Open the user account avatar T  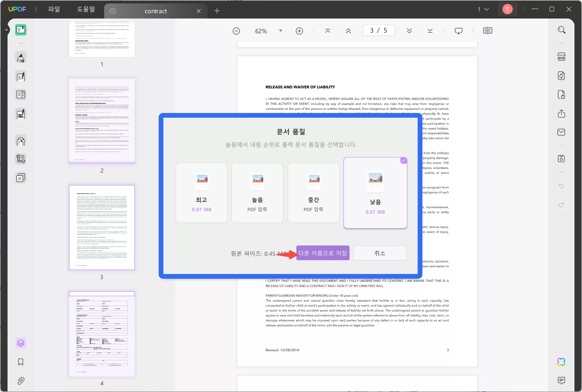(x=508, y=9)
